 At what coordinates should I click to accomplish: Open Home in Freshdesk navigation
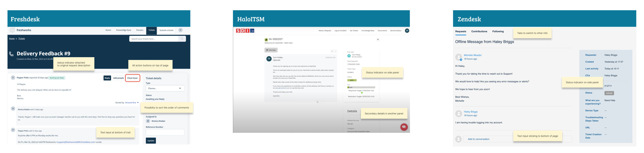(x=108, y=30)
